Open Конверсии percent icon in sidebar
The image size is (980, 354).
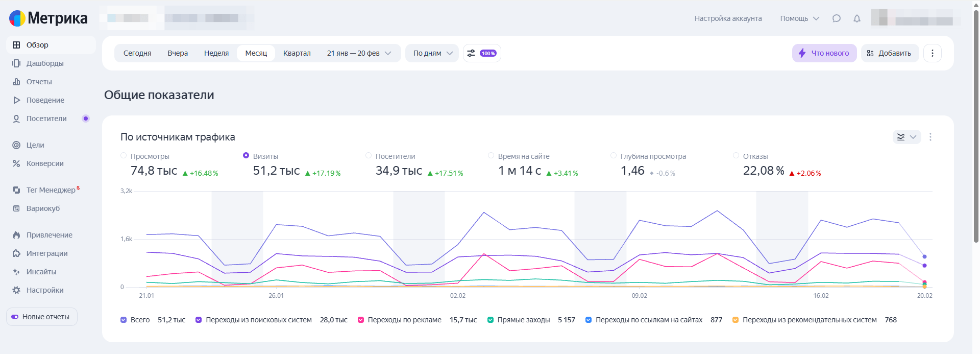pyautogui.click(x=16, y=163)
